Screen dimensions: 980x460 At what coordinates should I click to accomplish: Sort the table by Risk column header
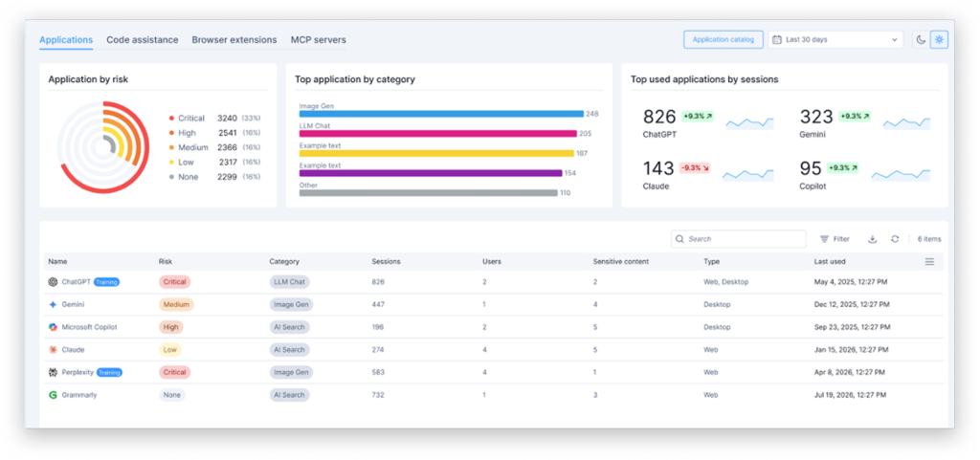pos(167,261)
